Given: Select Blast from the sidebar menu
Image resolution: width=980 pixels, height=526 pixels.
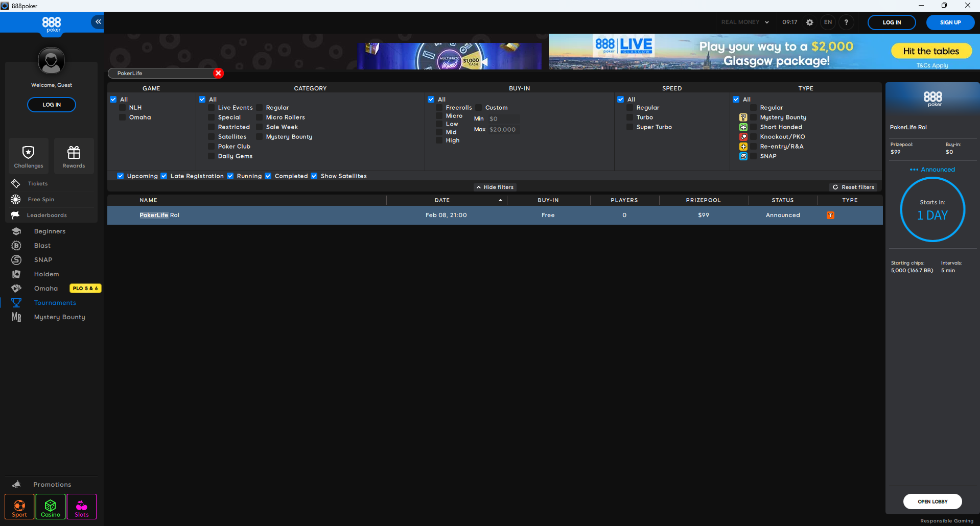Looking at the screenshot, I should click(42, 246).
